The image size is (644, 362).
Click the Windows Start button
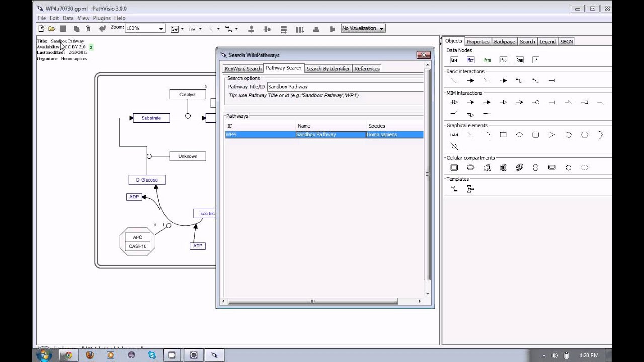pyautogui.click(x=44, y=355)
